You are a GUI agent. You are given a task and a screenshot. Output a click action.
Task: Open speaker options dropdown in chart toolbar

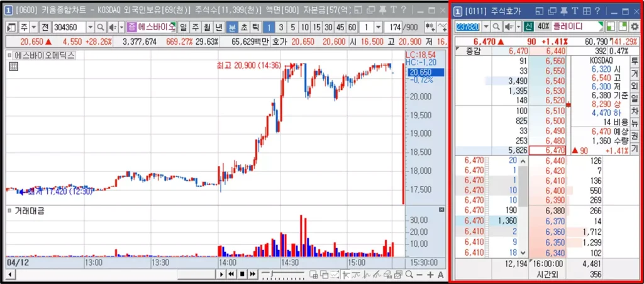121,28
